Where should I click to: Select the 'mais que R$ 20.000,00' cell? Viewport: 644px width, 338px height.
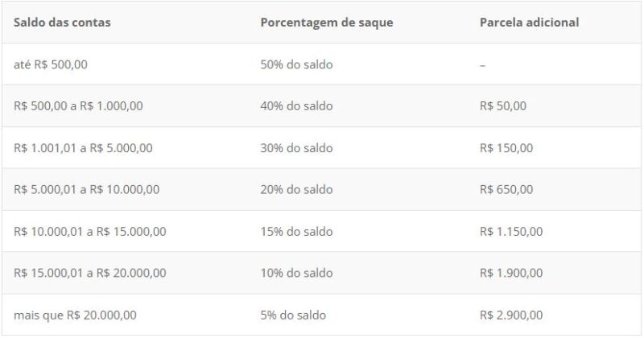pos(75,315)
